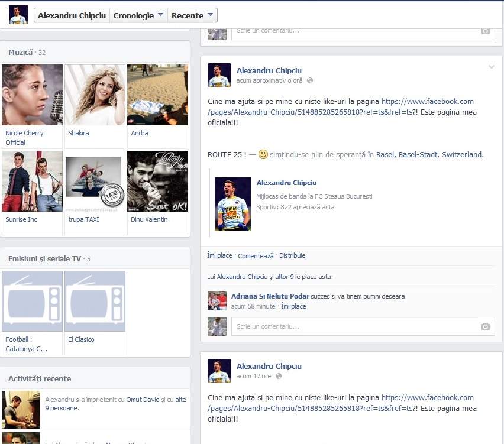Click Alexandru Chipciu name on the 17 ore post
This screenshot has height=444, width=504.
(x=269, y=366)
